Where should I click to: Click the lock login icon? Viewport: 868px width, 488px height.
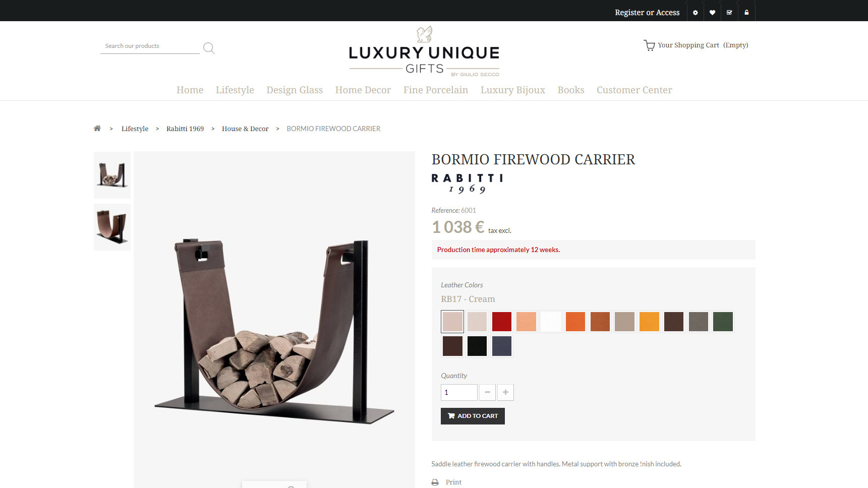pyautogui.click(x=746, y=13)
